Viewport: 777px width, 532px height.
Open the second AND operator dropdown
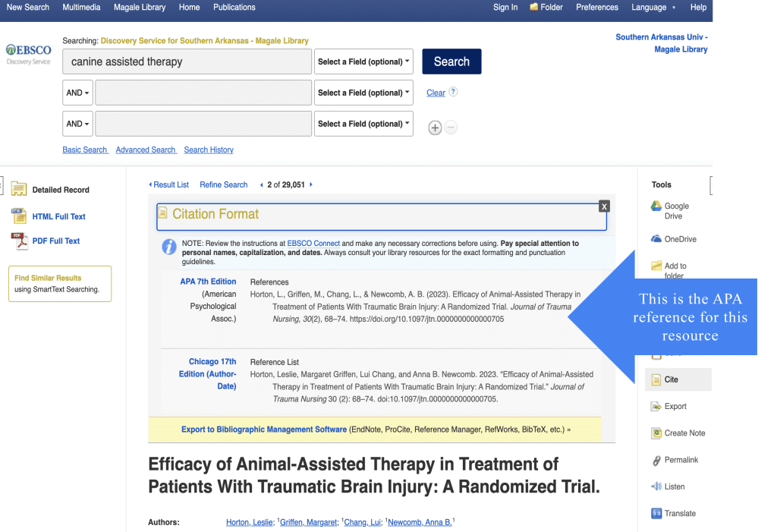pos(78,124)
